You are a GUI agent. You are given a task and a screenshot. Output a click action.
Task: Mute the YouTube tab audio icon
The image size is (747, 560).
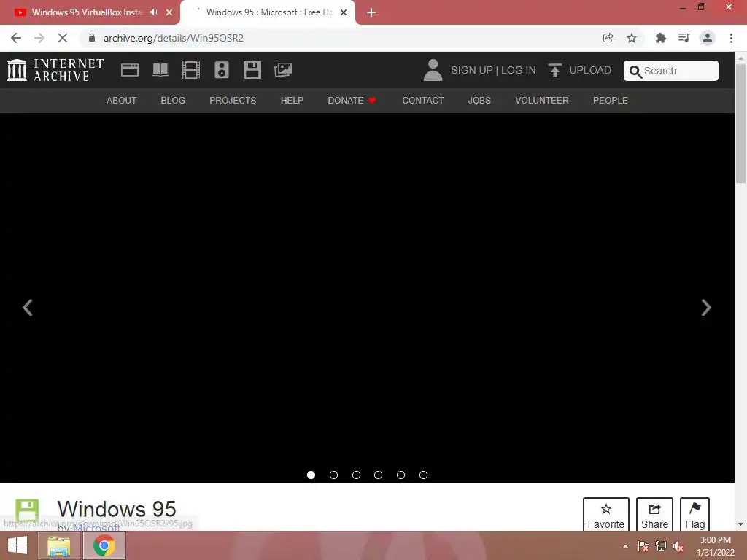[x=153, y=12]
